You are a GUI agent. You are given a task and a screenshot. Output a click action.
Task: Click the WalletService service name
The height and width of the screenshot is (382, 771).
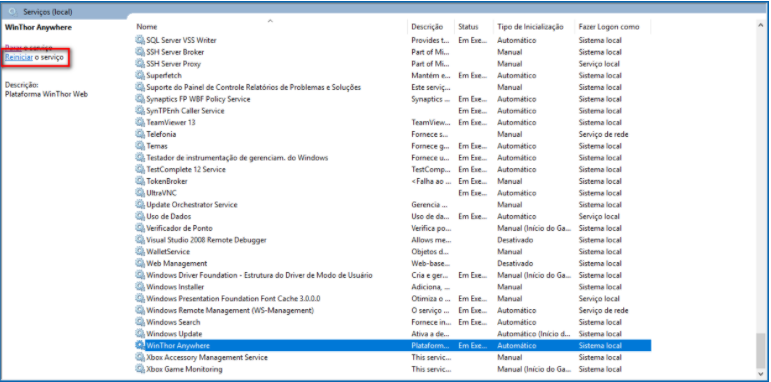click(168, 252)
